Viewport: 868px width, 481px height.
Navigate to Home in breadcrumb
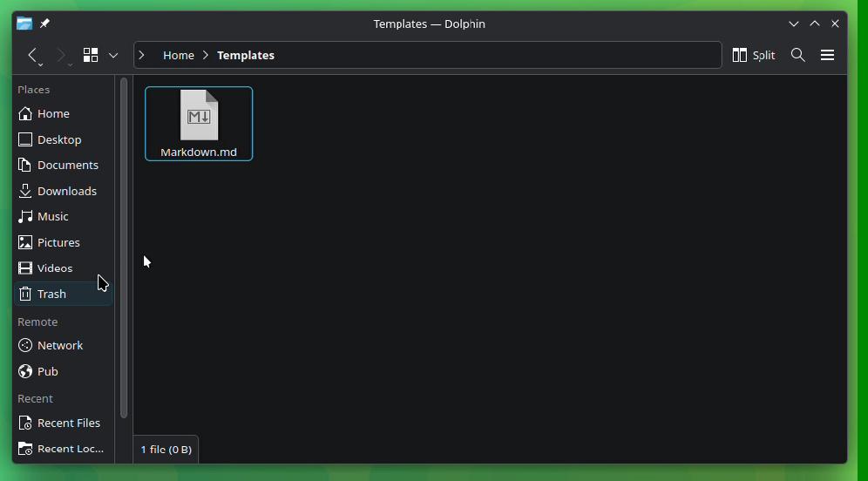pos(179,56)
